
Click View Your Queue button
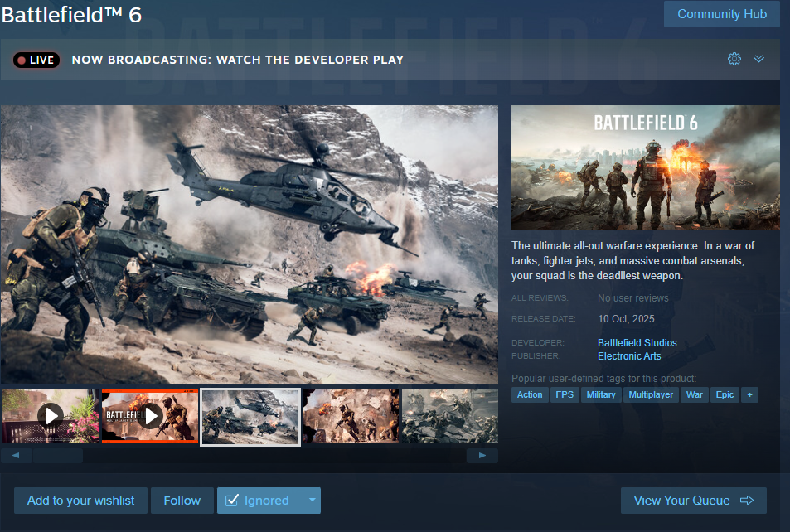(x=693, y=501)
